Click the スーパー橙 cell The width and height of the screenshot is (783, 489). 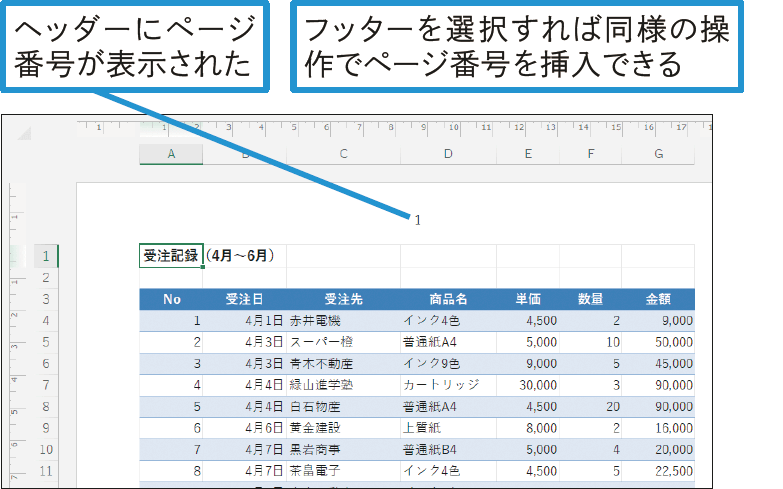344,342
